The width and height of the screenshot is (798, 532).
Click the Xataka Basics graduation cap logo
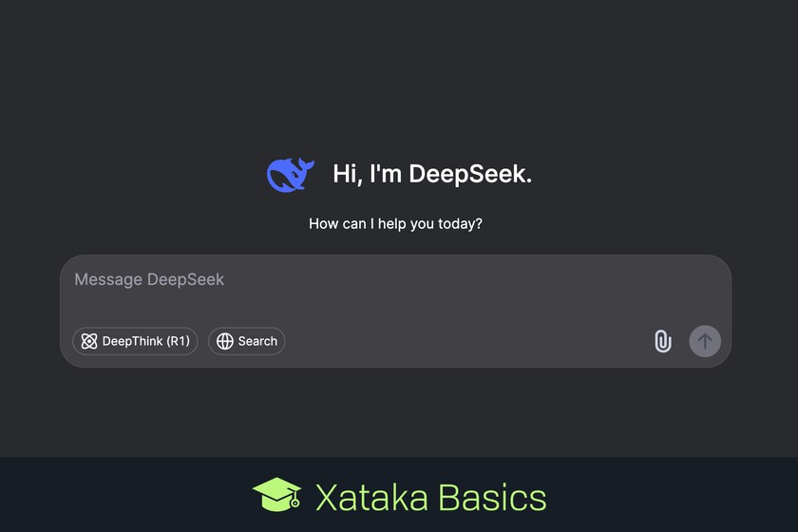click(276, 495)
